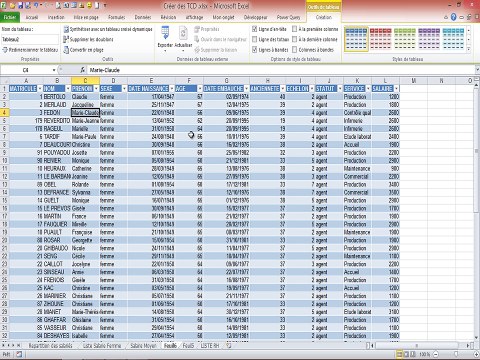Open the PRENOM column filter dropdown
The width and height of the screenshot is (480, 360).
pyautogui.click(x=96, y=89)
